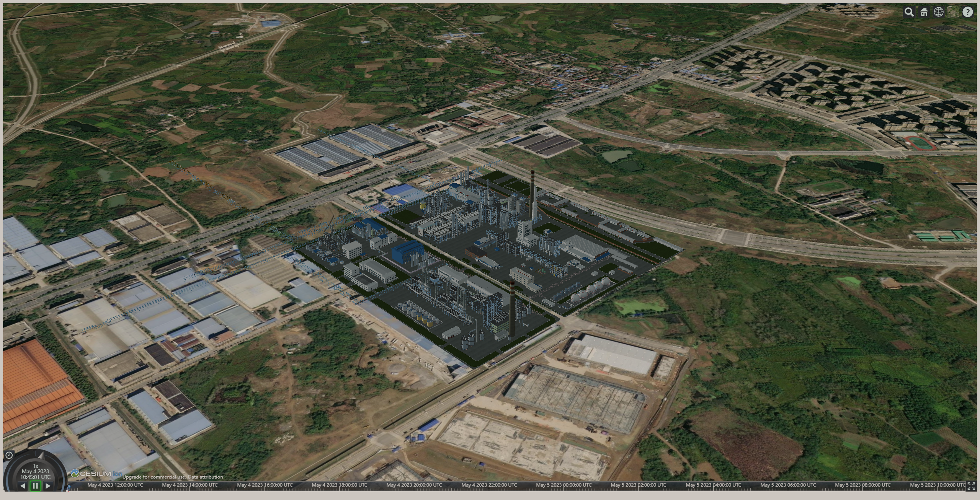This screenshot has width=980, height=500.
Task: Play the animation forward
Action: coord(48,486)
